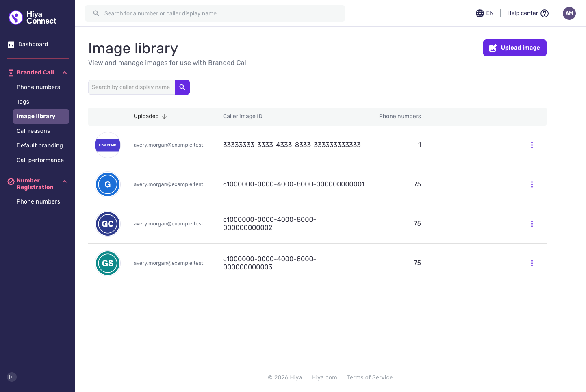The image size is (586, 392).
Task: Open Phone numbers under Branded Call
Action: point(38,87)
